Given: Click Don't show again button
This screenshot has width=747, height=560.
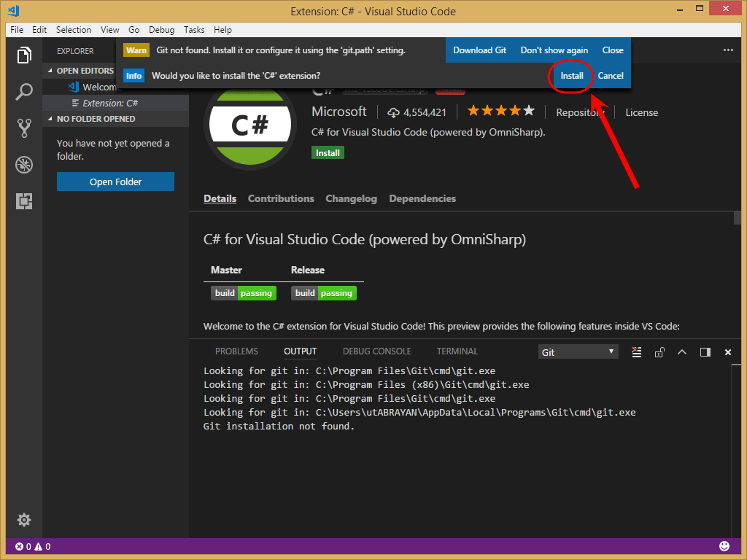Looking at the screenshot, I should 554,50.
